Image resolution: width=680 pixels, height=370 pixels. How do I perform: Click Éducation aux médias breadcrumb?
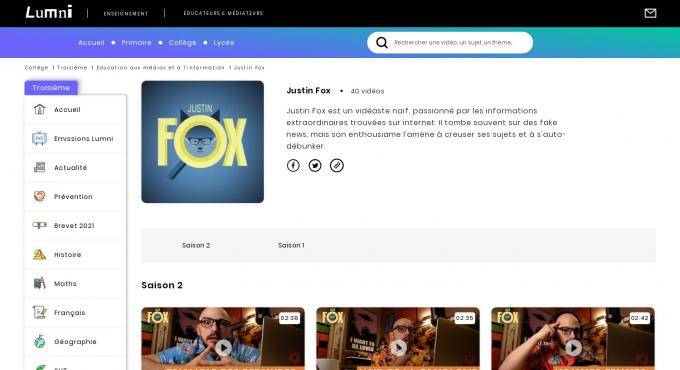pyautogui.click(x=160, y=68)
